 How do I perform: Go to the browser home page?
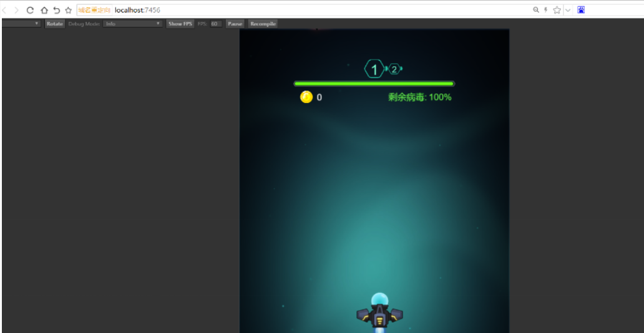coord(44,10)
